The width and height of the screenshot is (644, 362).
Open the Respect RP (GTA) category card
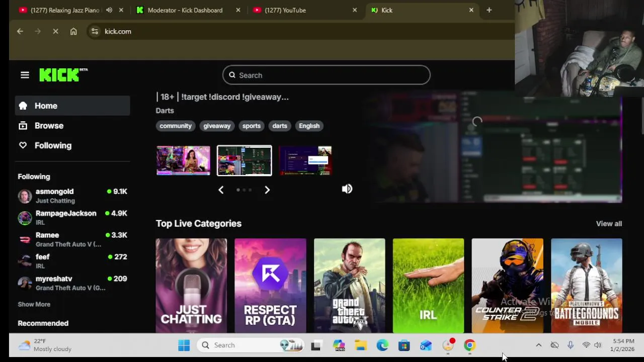click(x=270, y=286)
